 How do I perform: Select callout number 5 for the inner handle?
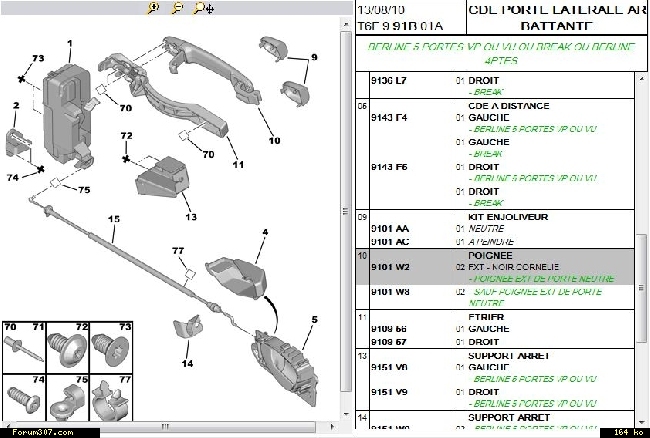coord(314,319)
